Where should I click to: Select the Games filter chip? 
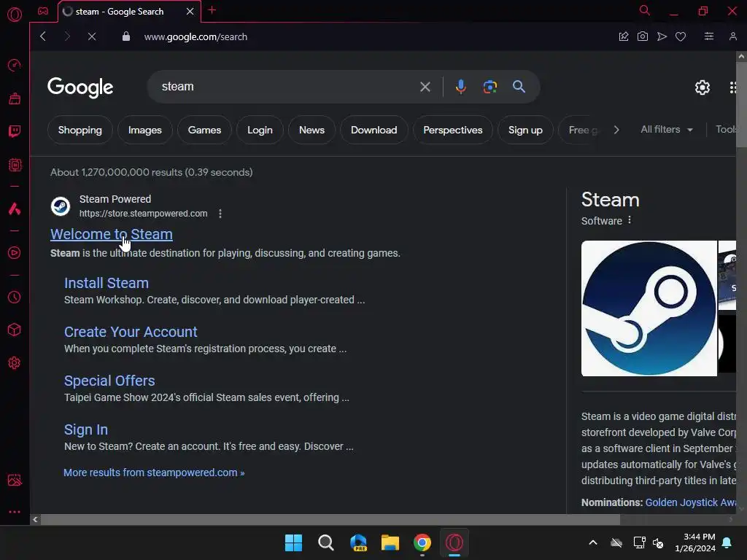click(204, 130)
